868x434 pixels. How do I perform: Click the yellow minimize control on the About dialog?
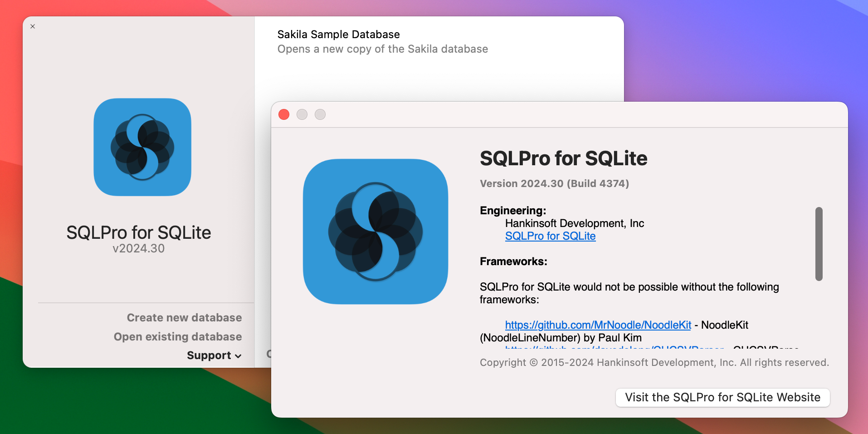(302, 114)
